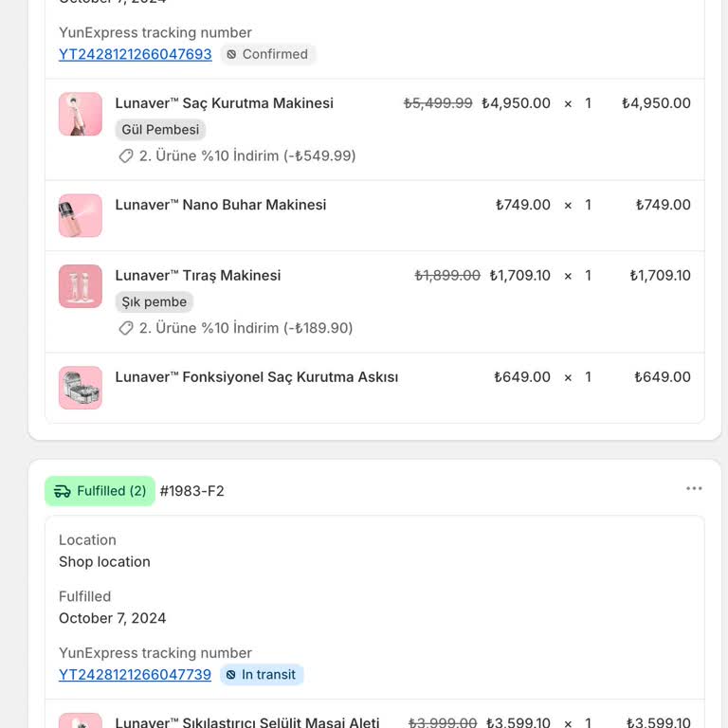Click the Fulfilled truck icon
This screenshot has width=728, height=728.
coord(63,491)
